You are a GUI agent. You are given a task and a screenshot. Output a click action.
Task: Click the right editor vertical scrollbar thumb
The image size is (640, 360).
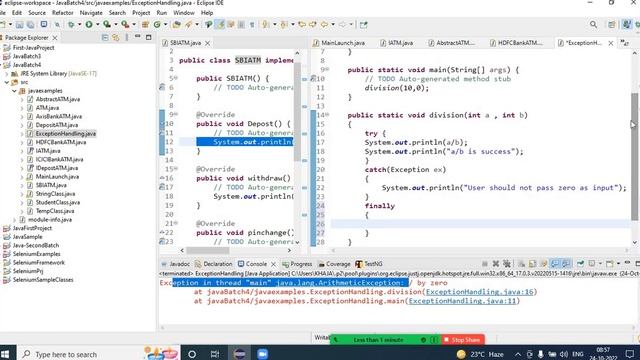pos(635,156)
